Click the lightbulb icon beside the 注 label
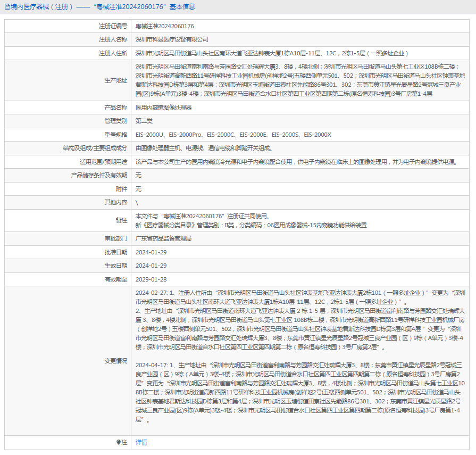The width and height of the screenshot is (476, 455). (x=119, y=442)
